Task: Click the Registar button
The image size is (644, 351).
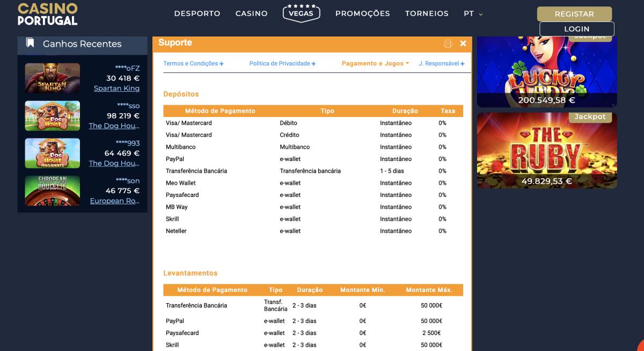Action: pos(574,14)
